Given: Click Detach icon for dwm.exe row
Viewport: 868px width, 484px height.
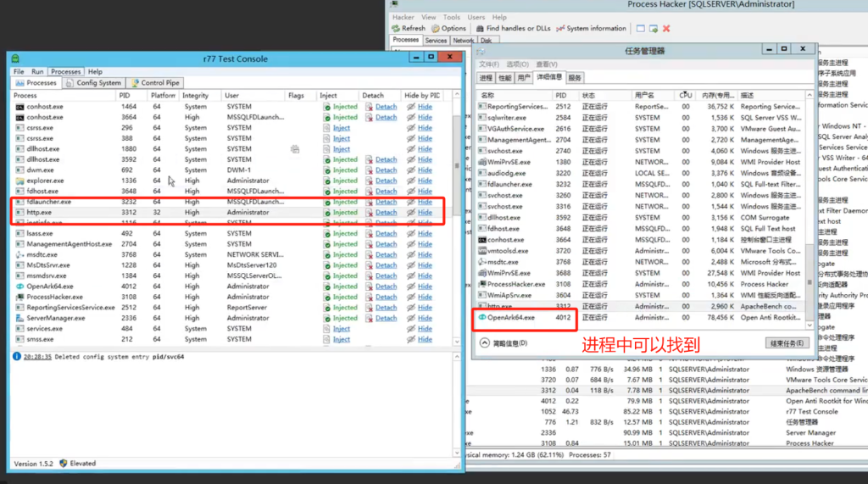Looking at the screenshot, I should pos(370,170).
